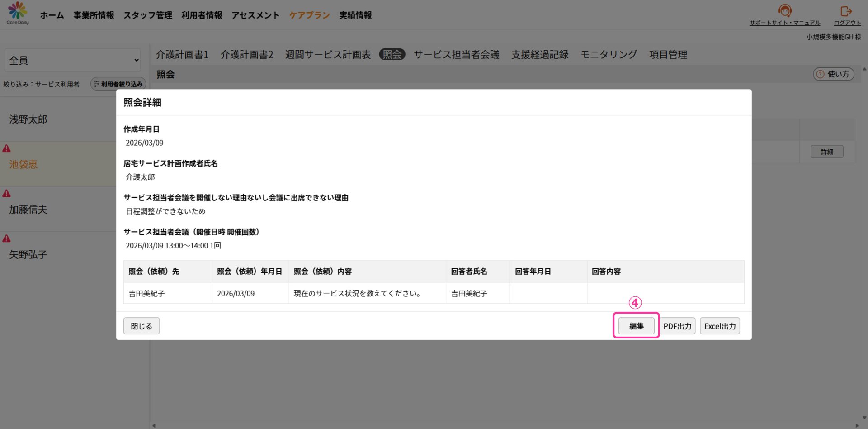Click the Care Daisy logo icon
Viewport: 868px width, 429px height.
click(x=18, y=13)
